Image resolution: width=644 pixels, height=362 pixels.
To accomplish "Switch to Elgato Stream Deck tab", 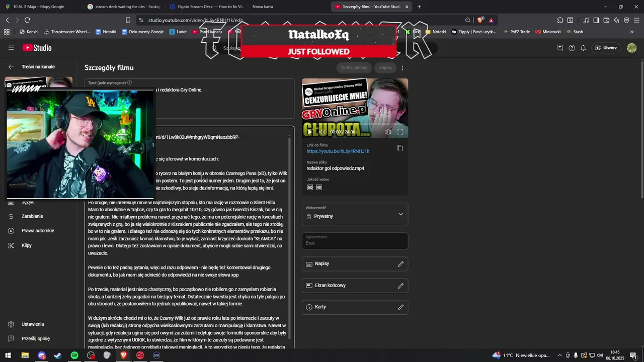I will point(207,7).
